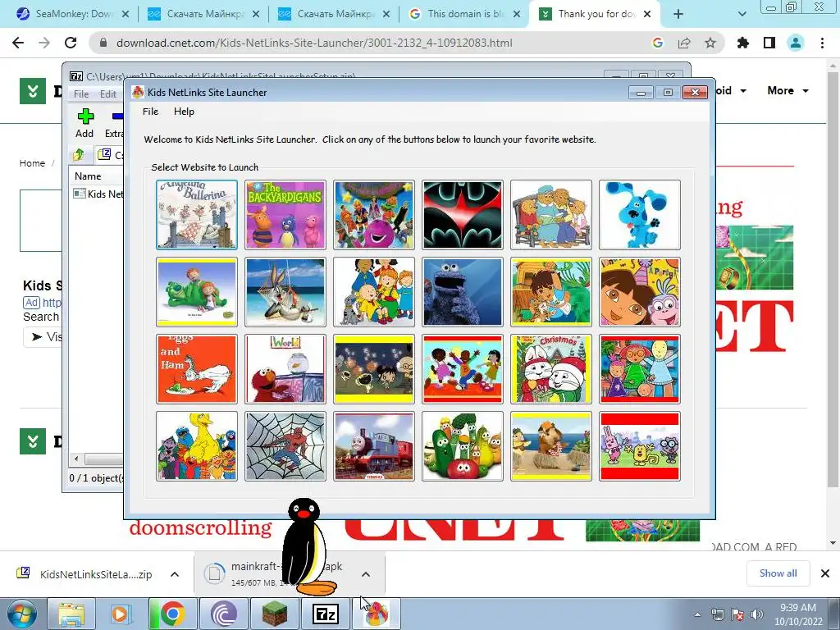Click the volume speaker tray icon
The image size is (840, 630).
click(757, 614)
